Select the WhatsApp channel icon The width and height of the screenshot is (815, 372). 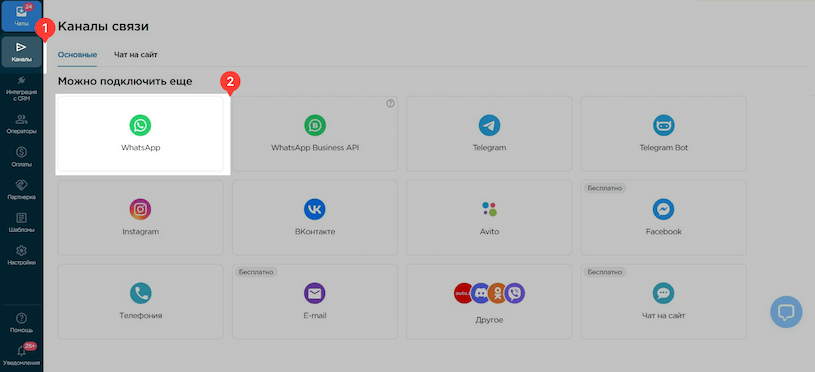click(x=140, y=125)
